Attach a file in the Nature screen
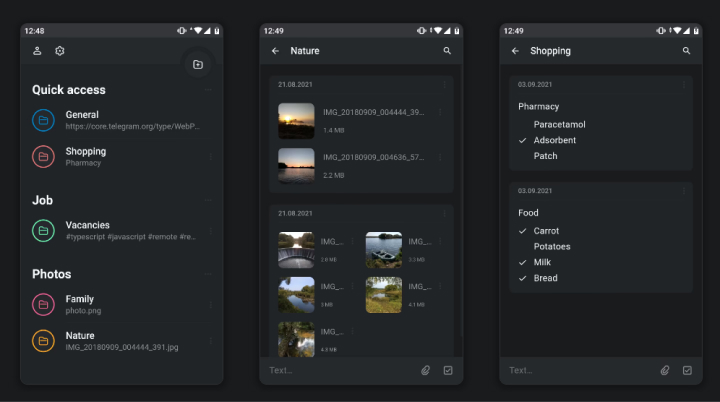This screenshot has height=402, width=720. pyautogui.click(x=425, y=370)
